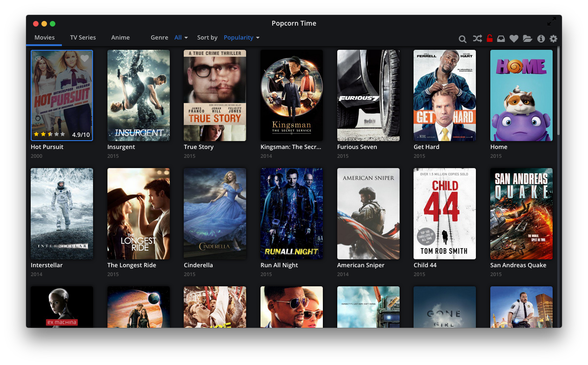Click the "Kingsman: The Secr..." title

291,147
